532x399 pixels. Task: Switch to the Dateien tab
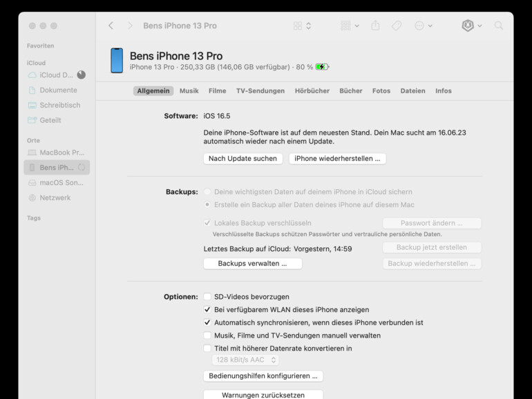tap(412, 91)
